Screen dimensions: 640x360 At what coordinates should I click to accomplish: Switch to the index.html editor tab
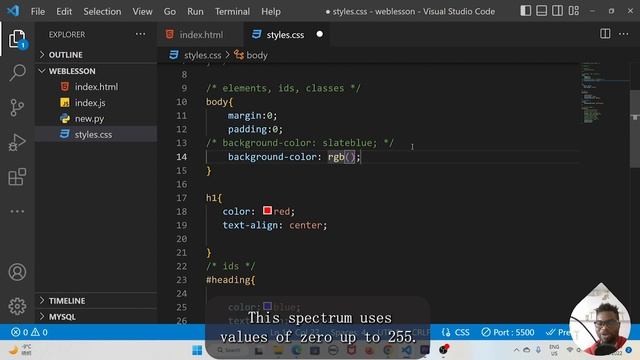click(x=200, y=34)
